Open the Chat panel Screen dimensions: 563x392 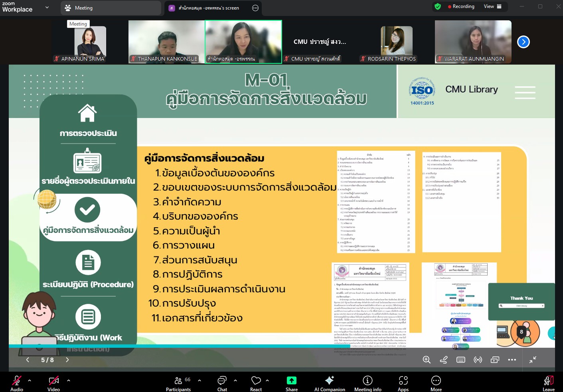tap(222, 381)
